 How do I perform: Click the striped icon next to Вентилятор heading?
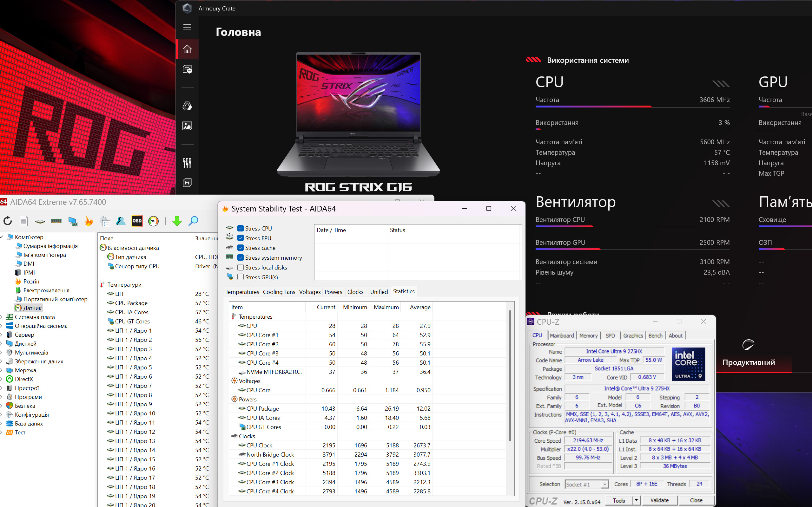(x=721, y=204)
